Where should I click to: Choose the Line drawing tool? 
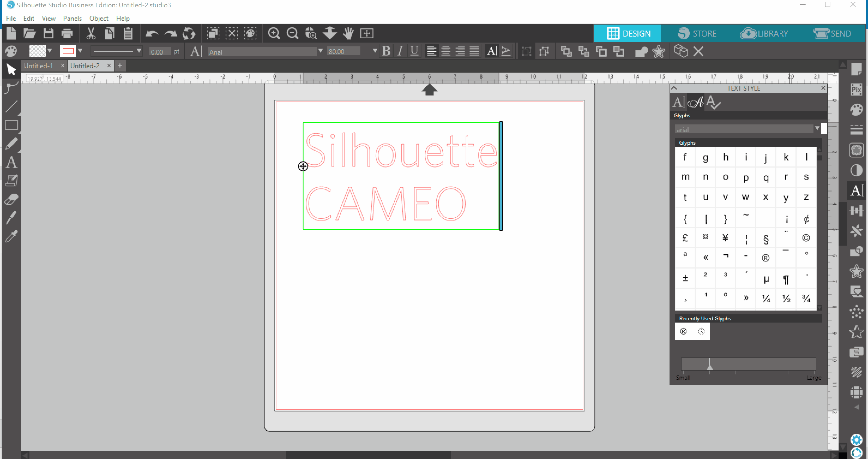[x=11, y=106]
